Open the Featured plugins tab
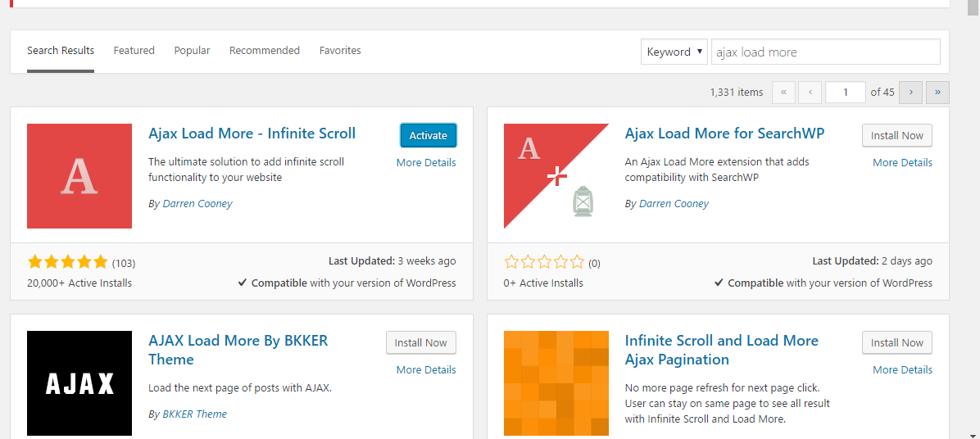The width and height of the screenshot is (980, 439). 134,51
